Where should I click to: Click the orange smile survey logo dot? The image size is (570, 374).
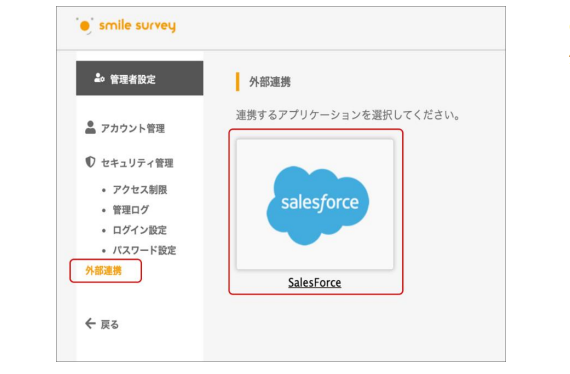(85, 26)
